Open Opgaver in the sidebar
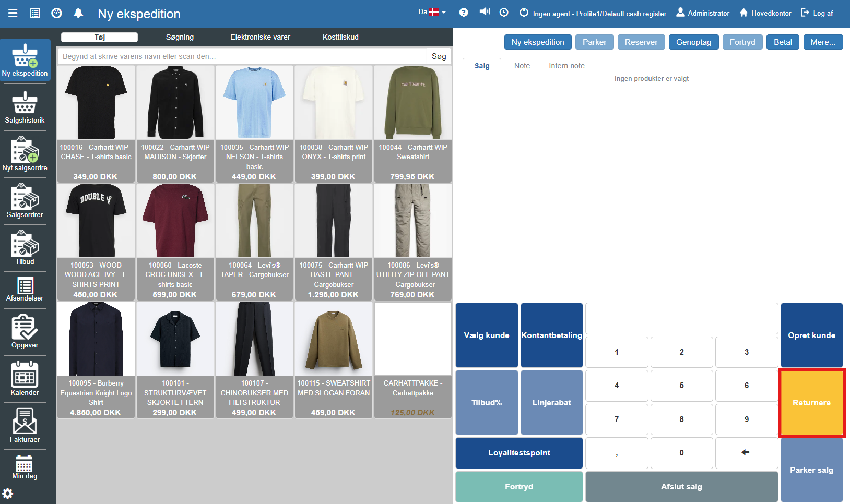 point(25,332)
